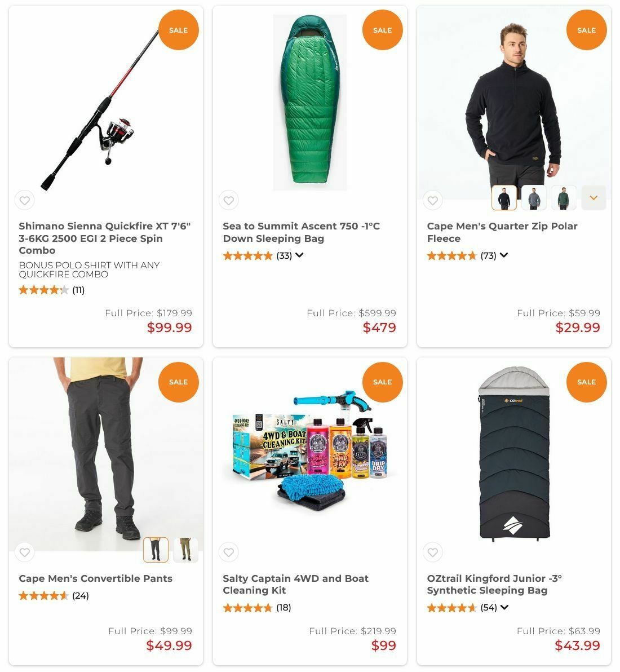This screenshot has width=620, height=672.
Task: Expand the 54 reviews arrow on OZtrail bag
Action: (504, 607)
